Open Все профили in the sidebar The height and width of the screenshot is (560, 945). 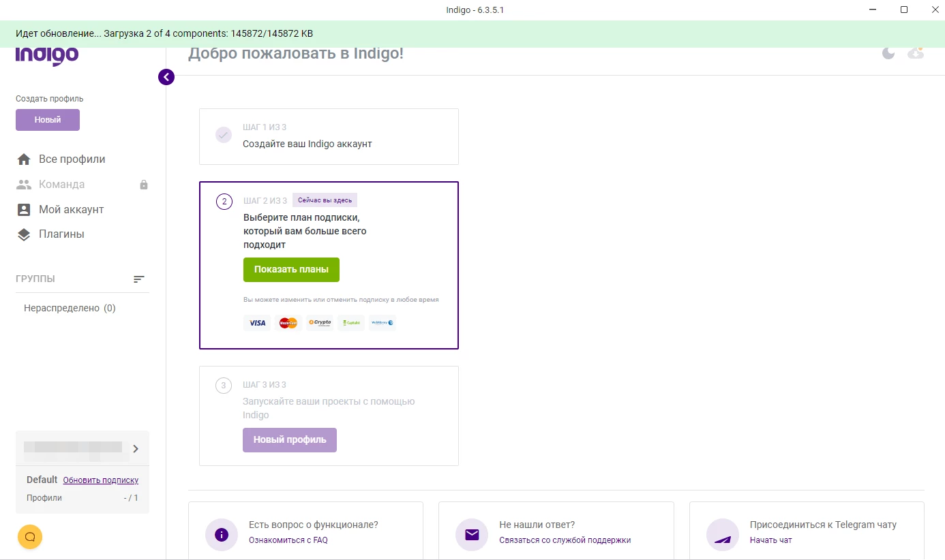(x=72, y=159)
